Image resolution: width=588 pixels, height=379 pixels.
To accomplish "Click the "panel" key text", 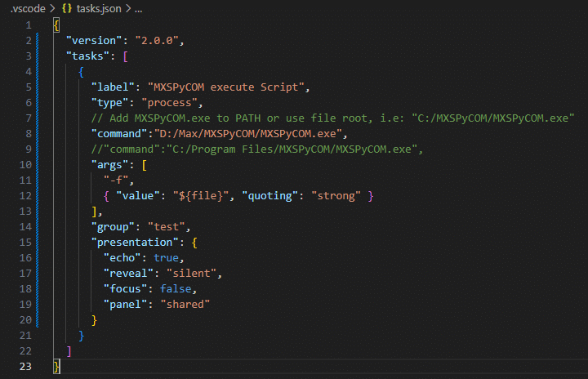I will click(x=125, y=305).
